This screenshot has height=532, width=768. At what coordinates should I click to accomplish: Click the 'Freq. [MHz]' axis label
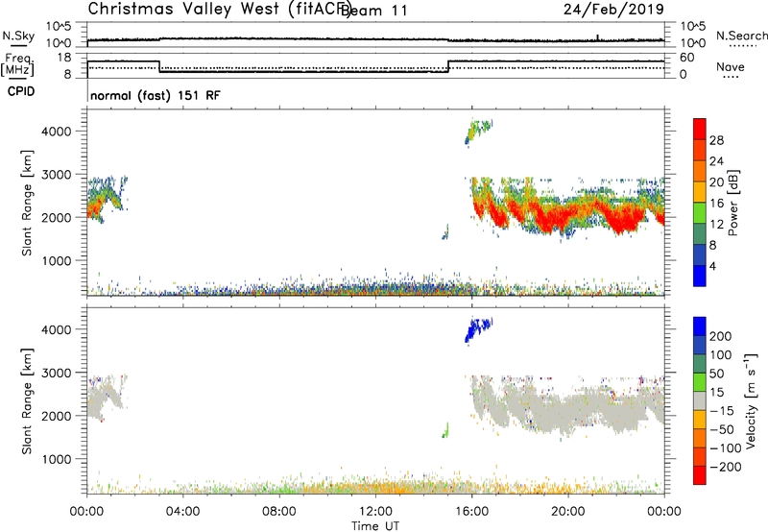[x=17, y=64]
